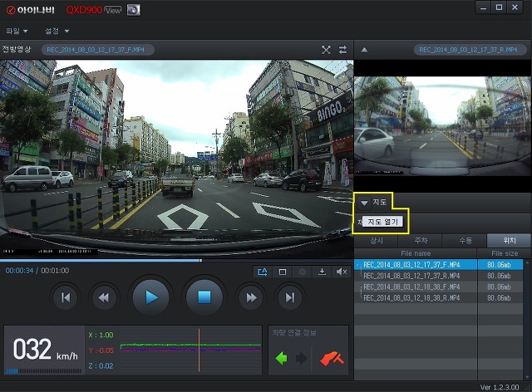Screen dimensions: 532x392
Task: Click the 032 km/h speed display
Action: 46,350
